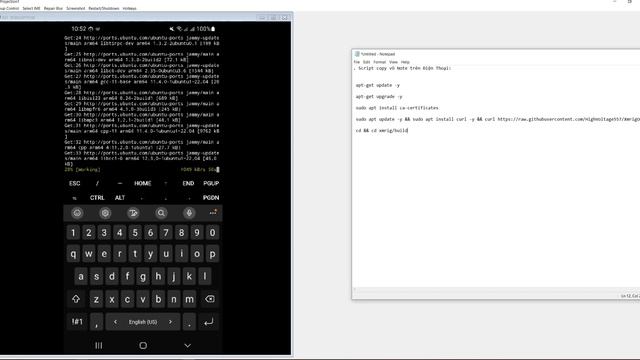Open keyboard settings gear icon
The image size is (640, 360).
(x=105, y=213)
